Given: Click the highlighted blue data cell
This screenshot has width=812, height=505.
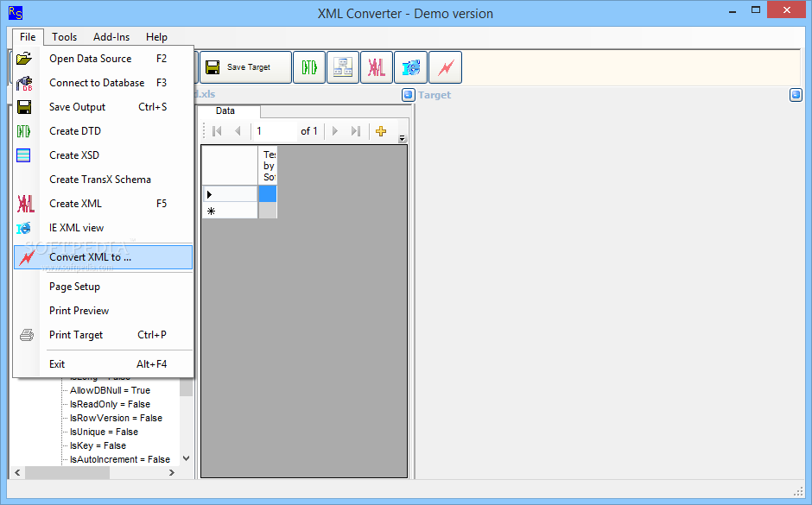Looking at the screenshot, I should [268, 194].
